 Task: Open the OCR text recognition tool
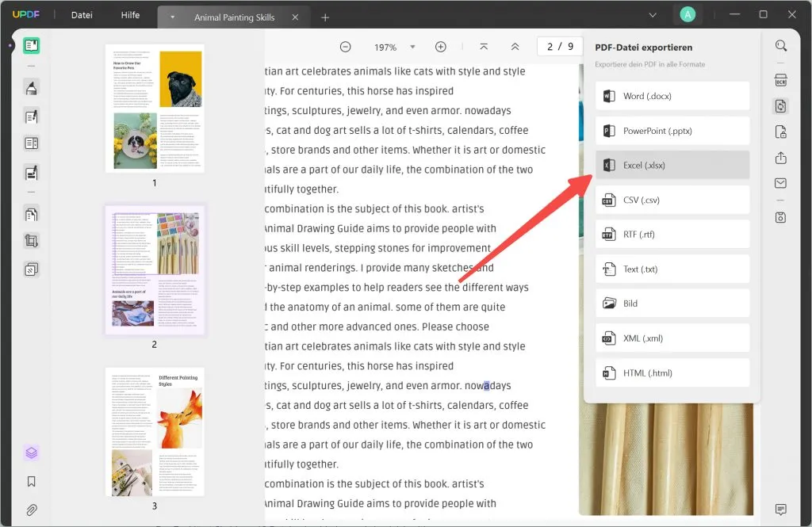780,80
